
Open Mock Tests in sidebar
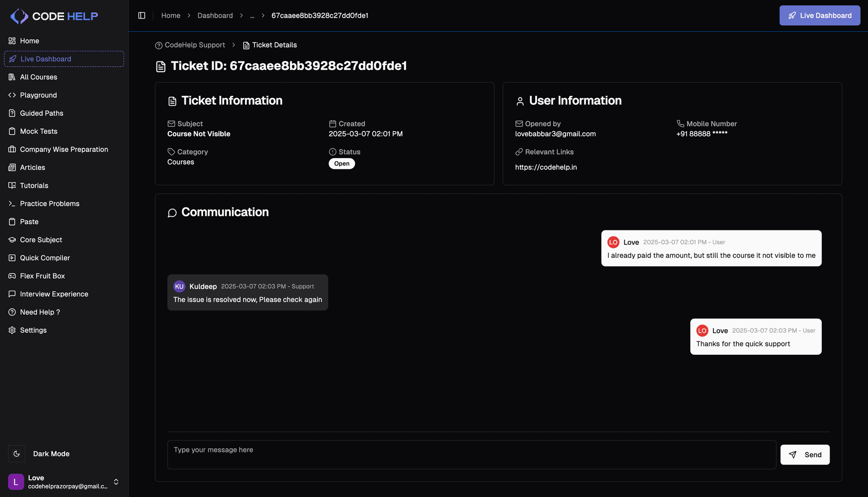pyautogui.click(x=38, y=131)
